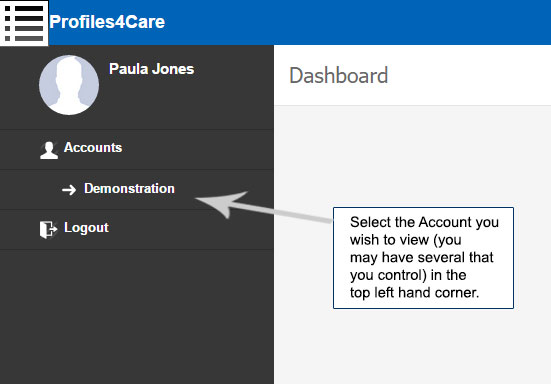This screenshot has width=551, height=384.
Task: Click empty dark sidebar area below Logout
Action: click(137, 316)
